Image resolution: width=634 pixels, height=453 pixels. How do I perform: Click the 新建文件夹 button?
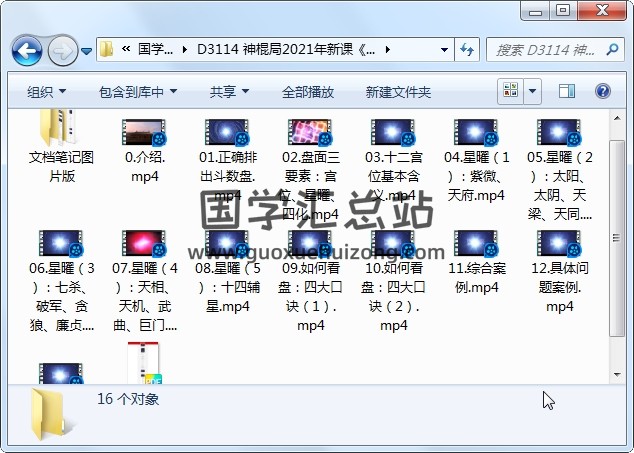point(398,91)
